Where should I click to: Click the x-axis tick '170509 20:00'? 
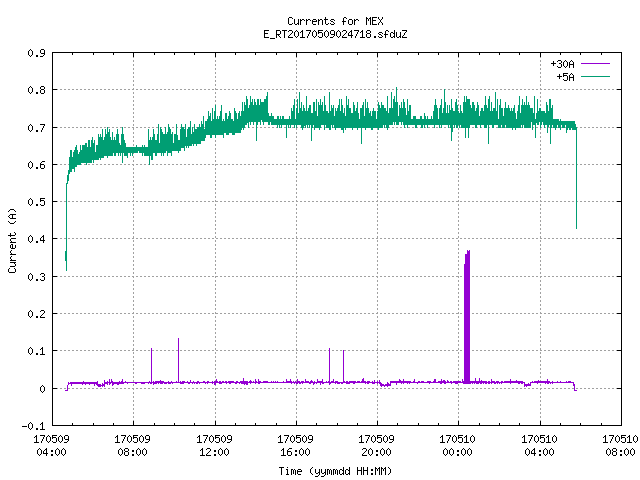(376, 446)
